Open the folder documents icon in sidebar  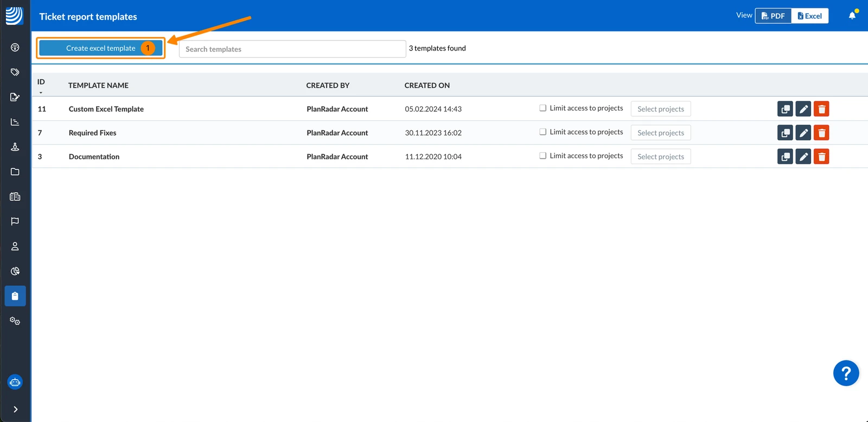pos(15,172)
